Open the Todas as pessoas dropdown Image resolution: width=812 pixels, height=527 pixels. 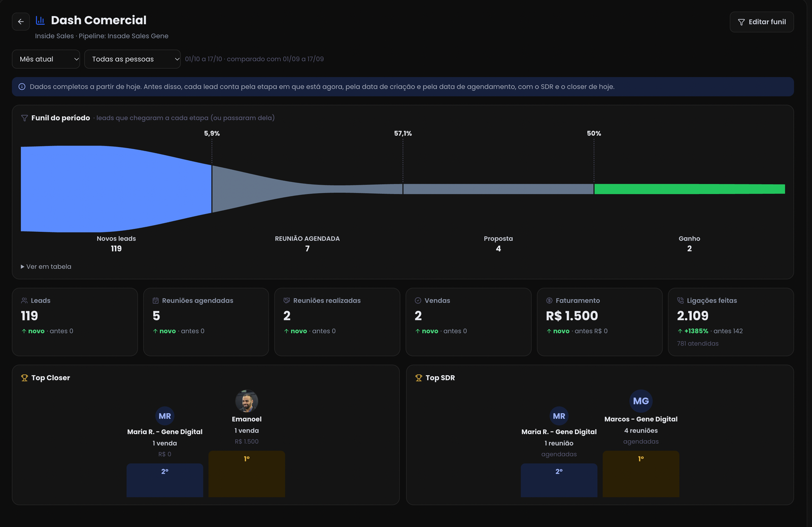click(x=132, y=59)
